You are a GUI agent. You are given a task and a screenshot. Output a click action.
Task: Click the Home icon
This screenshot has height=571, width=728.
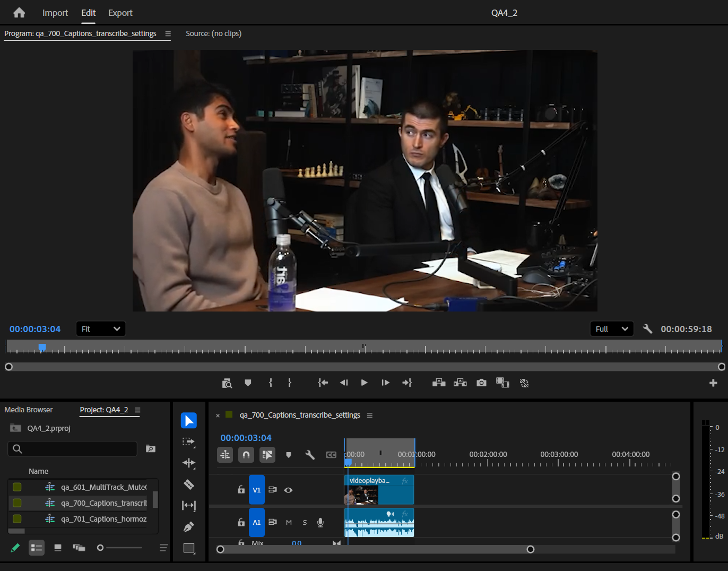coord(19,13)
